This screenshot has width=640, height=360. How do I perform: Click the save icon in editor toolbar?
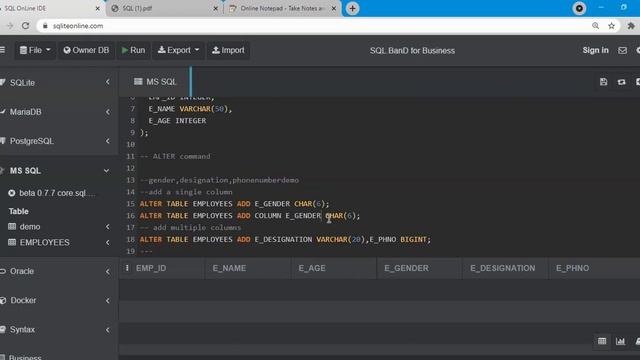[x=603, y=82]
